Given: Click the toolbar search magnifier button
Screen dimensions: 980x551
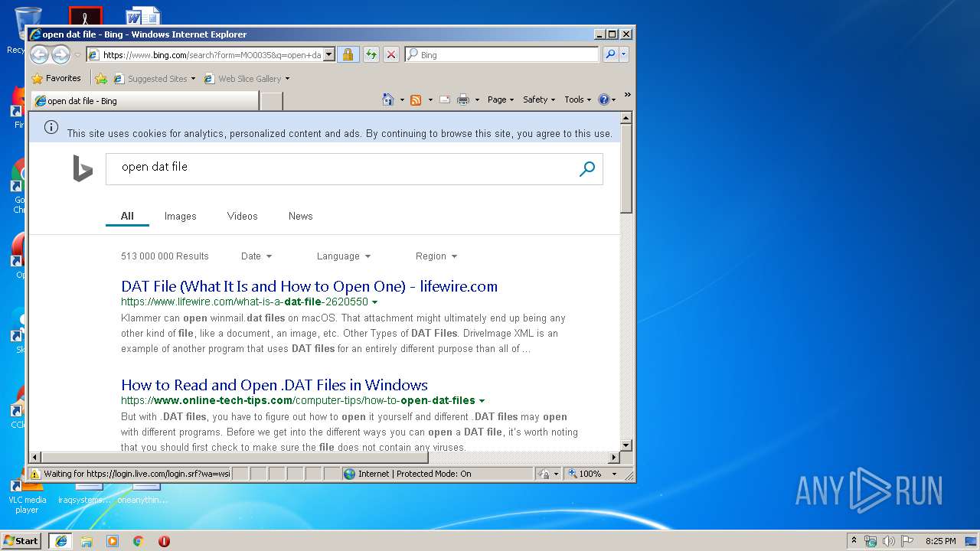Looking at the screenshot, I should 610,54.
